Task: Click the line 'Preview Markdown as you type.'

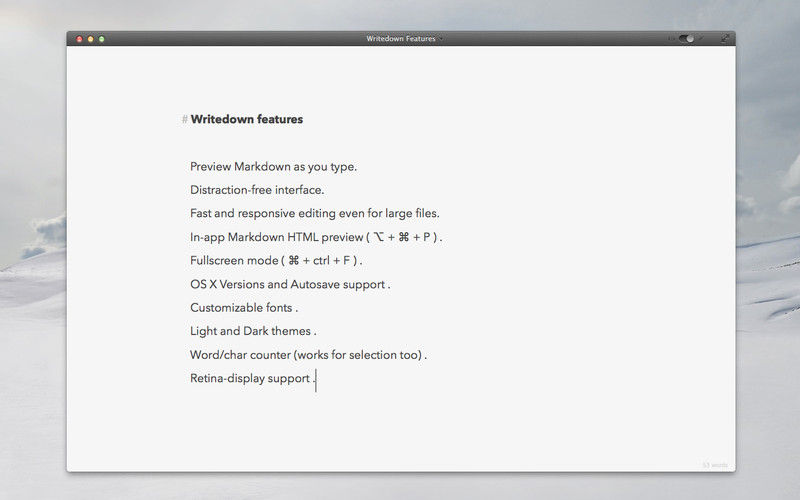Action: 273,167
